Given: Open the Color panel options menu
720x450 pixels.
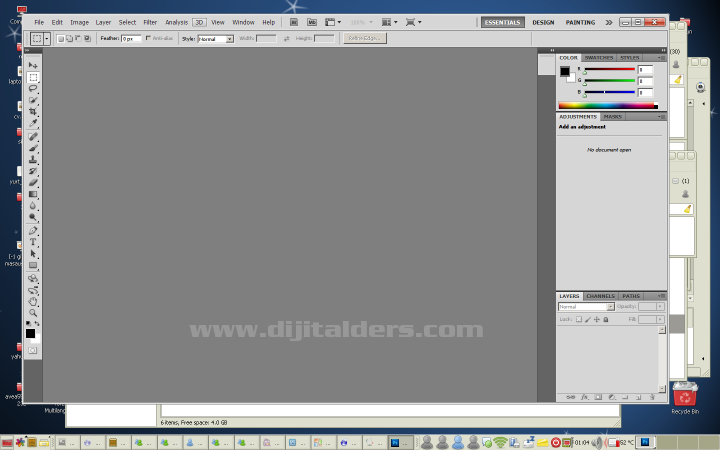Looking at the screenshot, I should pos(661,58).
